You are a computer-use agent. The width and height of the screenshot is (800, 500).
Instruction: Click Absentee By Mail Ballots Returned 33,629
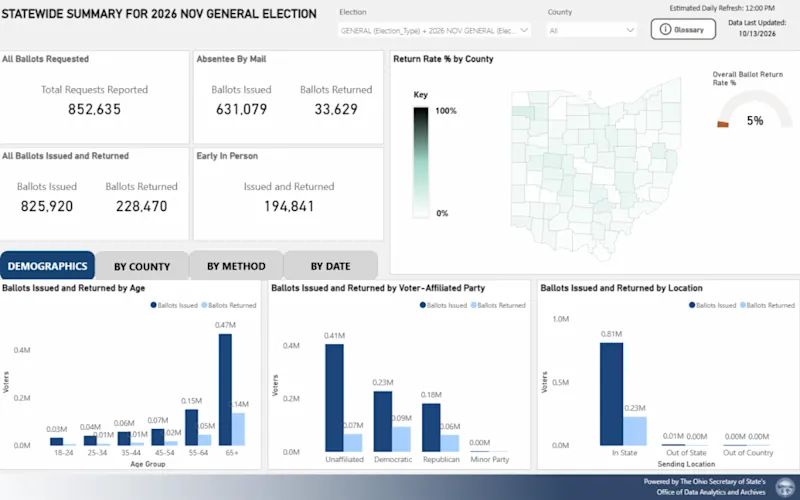336,109
